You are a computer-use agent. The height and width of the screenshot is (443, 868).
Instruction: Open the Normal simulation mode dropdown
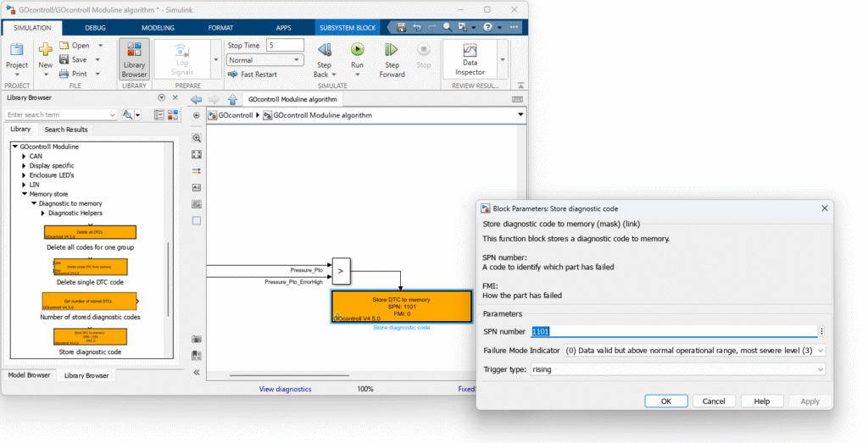point(264,60)
